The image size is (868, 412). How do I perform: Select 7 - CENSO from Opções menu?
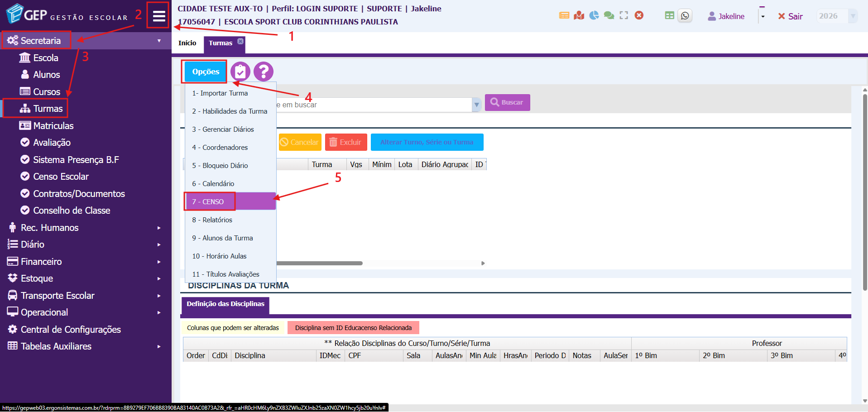230,201
